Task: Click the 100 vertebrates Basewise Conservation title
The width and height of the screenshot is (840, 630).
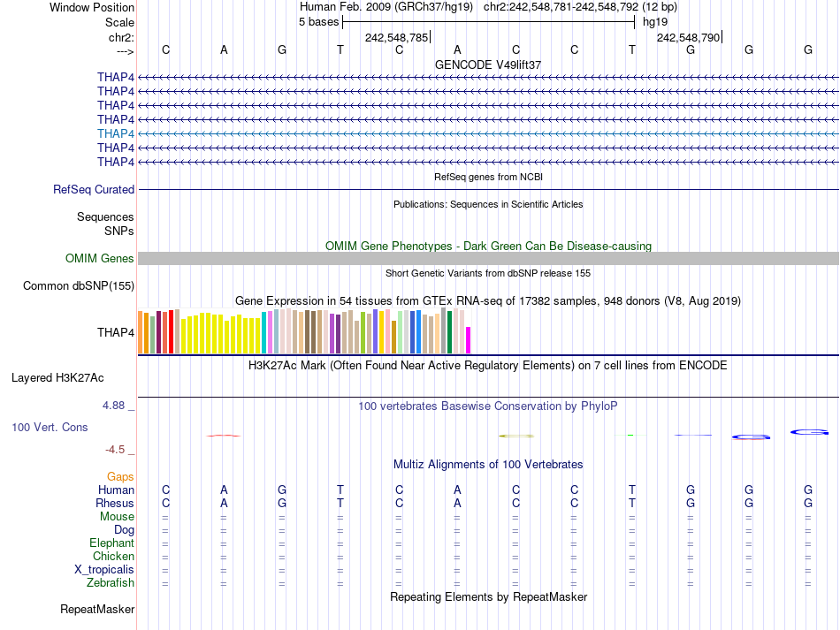Action: 488,406
